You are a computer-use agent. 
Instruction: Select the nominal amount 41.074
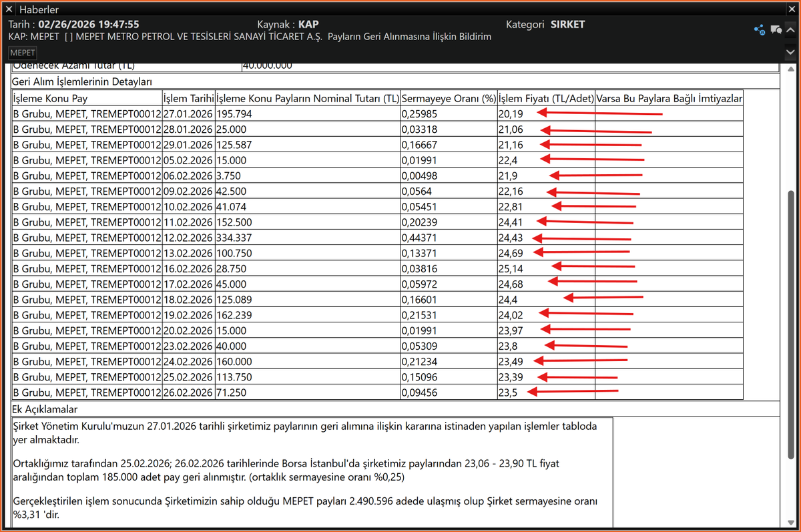tap(308, 207)
